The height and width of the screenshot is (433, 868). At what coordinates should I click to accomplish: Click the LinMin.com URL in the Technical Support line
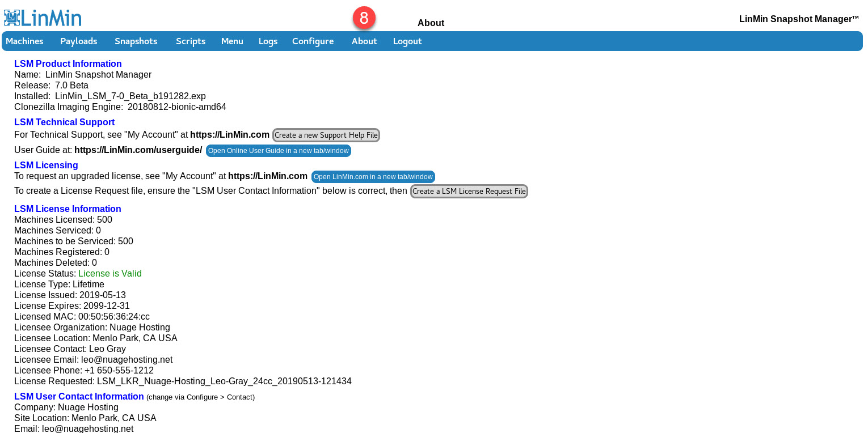pos(230,135)
